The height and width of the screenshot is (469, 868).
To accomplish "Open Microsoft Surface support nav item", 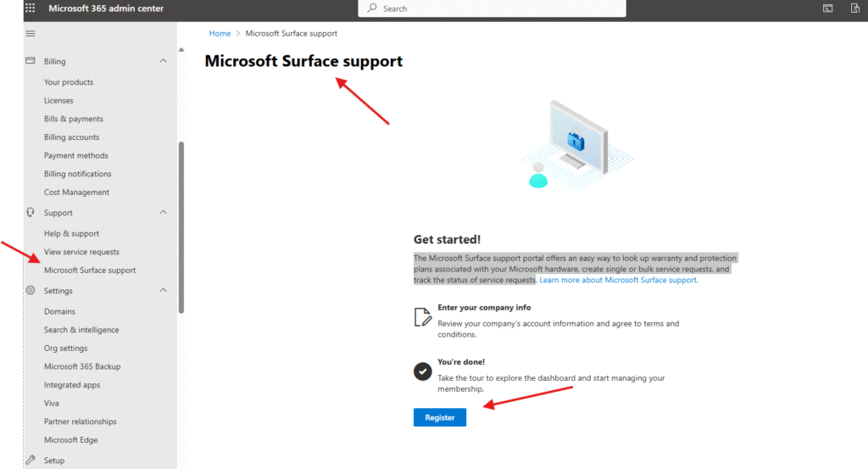I will click(90, 271).
